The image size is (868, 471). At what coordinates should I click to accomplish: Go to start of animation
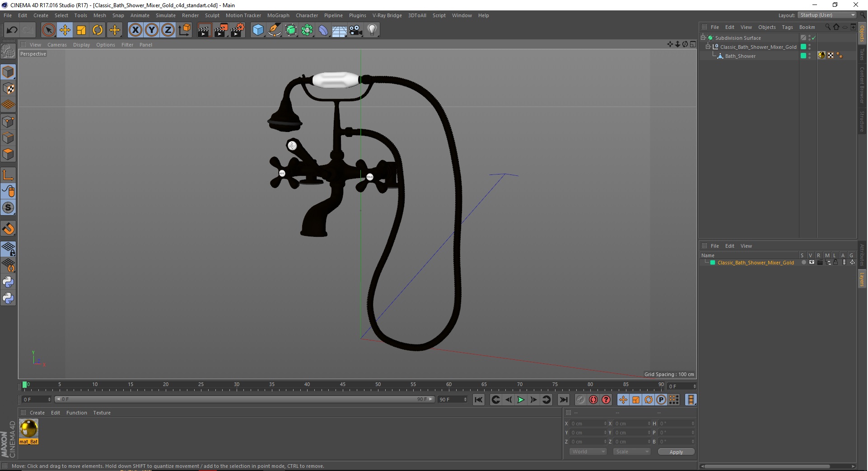479,400
